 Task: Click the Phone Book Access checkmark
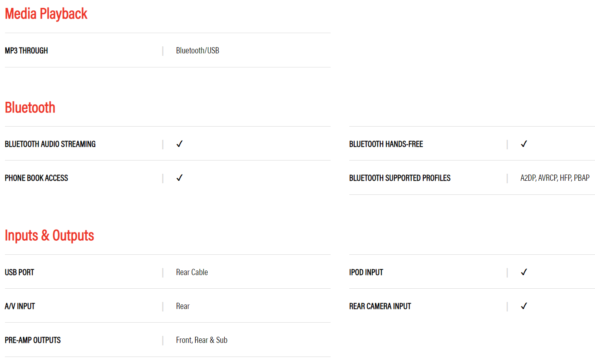click(180, 178)
